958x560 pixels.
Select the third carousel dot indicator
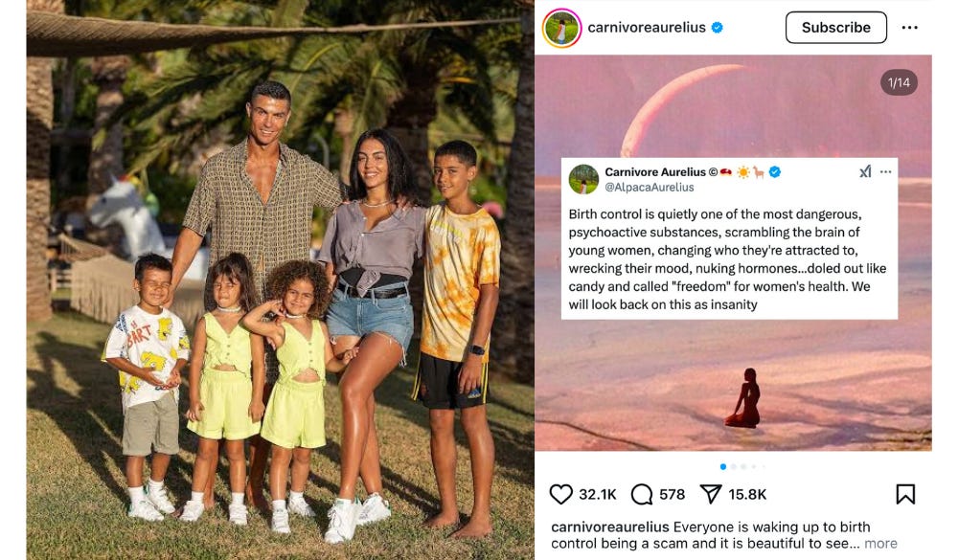coord(743,466)
